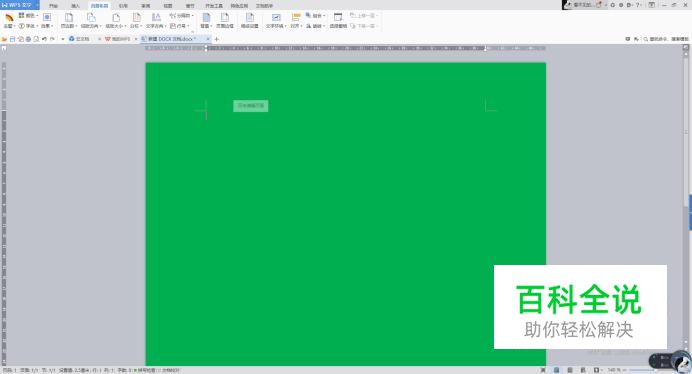This screenshot has width=692, height=374.
Task: Open the 引用 ribbon tab
Action: point(123,6)
